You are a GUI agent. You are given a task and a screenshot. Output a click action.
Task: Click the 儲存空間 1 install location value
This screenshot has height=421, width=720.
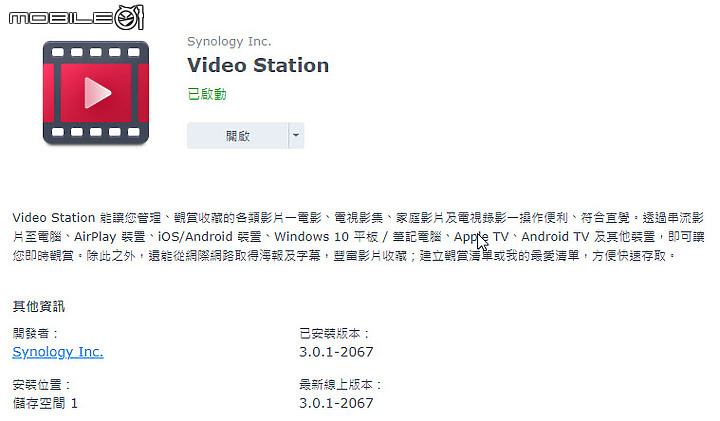pos(45,403)
